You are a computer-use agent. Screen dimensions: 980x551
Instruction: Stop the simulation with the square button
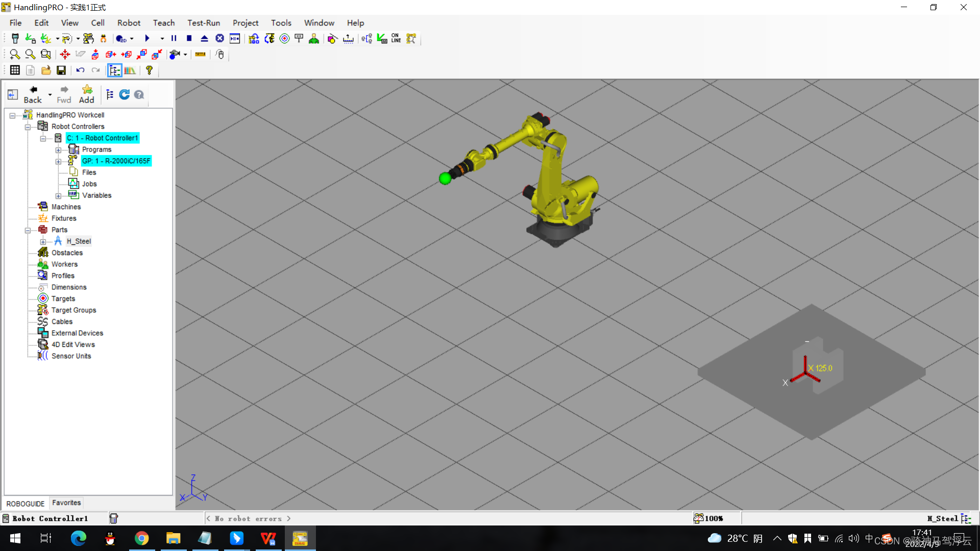[x=189, y=39]
